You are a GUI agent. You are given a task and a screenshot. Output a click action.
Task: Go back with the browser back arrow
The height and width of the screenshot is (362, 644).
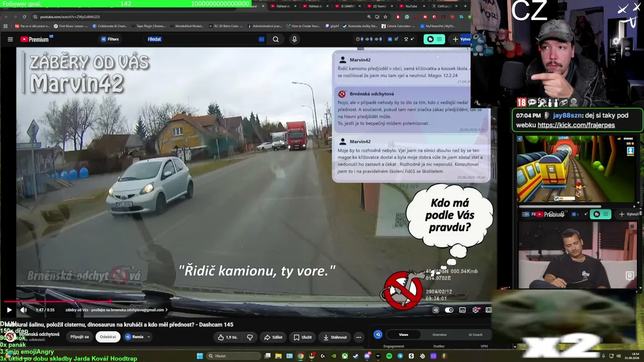pos(6,17)
